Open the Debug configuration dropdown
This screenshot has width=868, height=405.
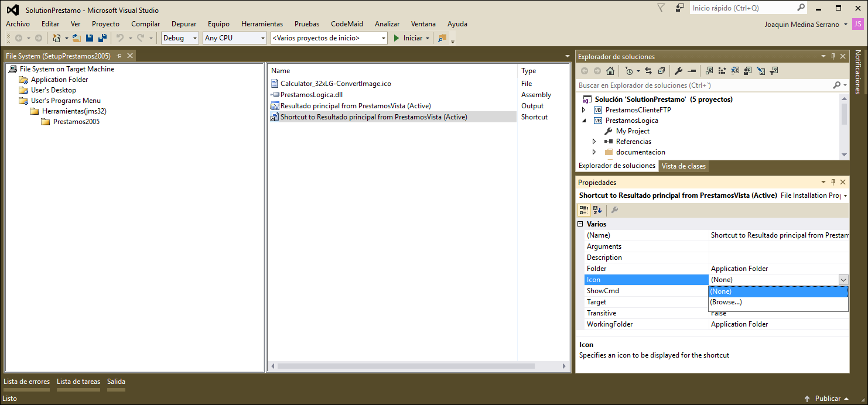(195, 38)
